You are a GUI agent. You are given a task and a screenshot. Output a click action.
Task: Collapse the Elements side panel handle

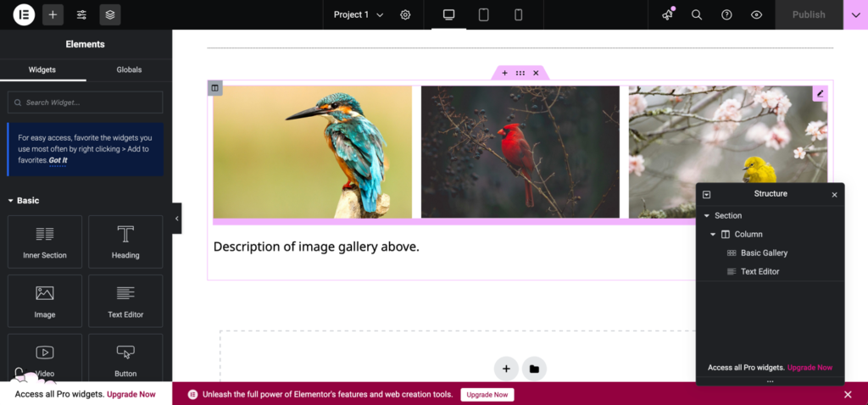[176, 219]
